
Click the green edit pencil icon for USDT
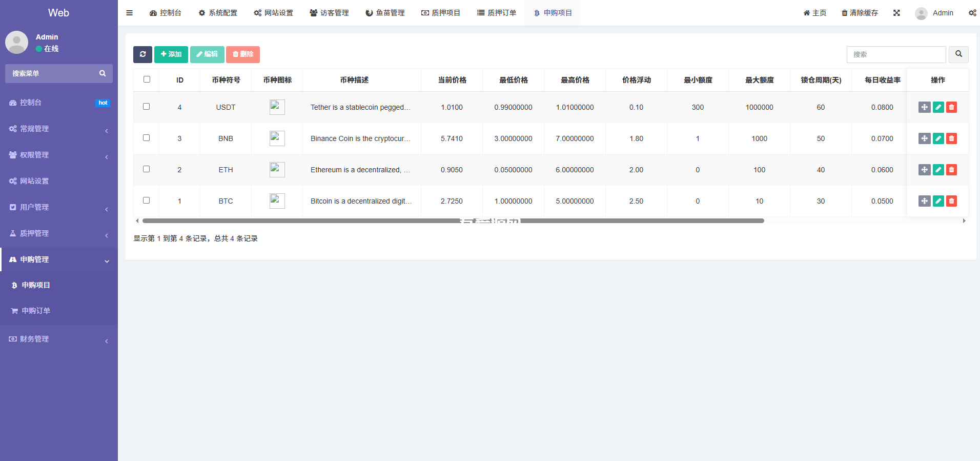coord(938,107)
